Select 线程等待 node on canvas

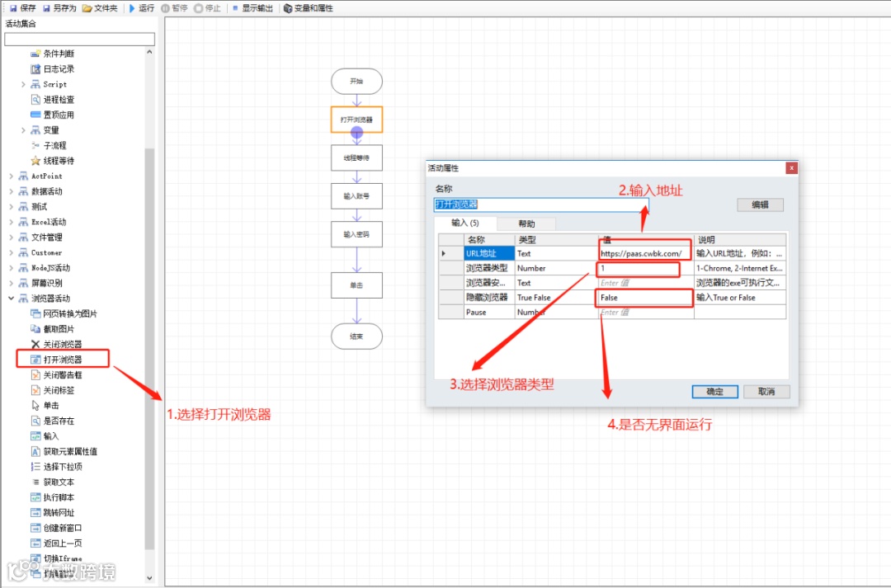[x=356, y=158]
